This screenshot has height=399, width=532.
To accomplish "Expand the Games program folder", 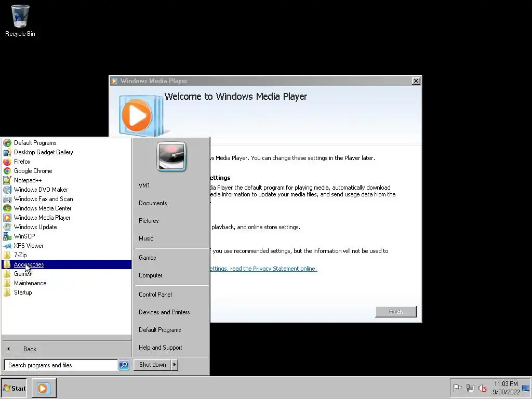I will click(66, 274).
